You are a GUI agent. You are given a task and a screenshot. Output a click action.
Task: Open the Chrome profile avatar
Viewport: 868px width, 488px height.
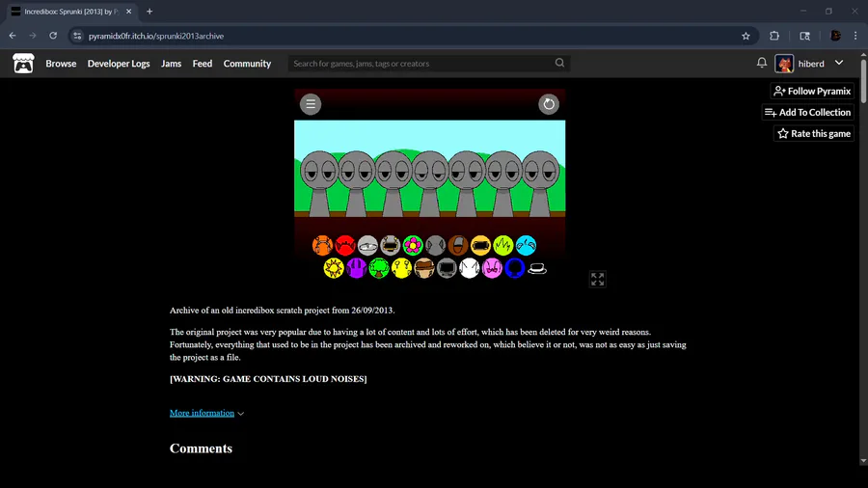pyautogui.click(x=835, y=36)
